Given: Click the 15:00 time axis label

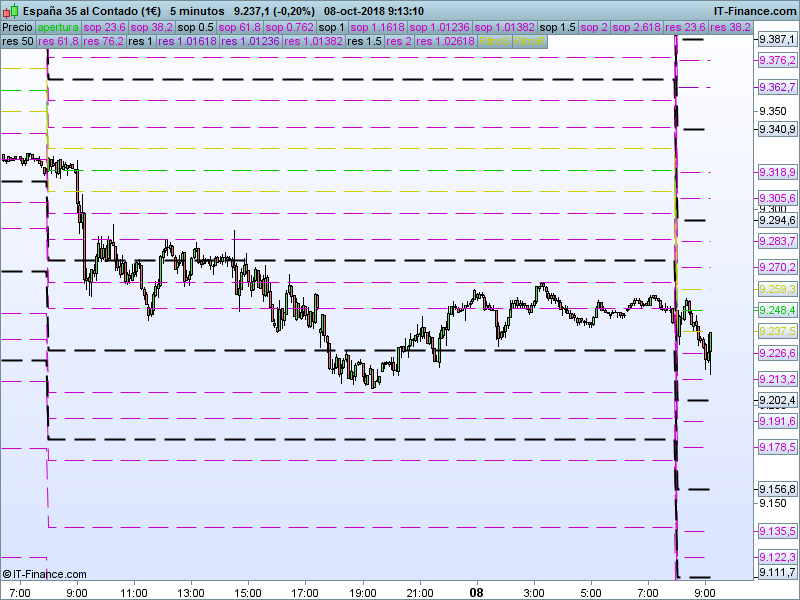Looking at the screenshot, I should point(248,593).
